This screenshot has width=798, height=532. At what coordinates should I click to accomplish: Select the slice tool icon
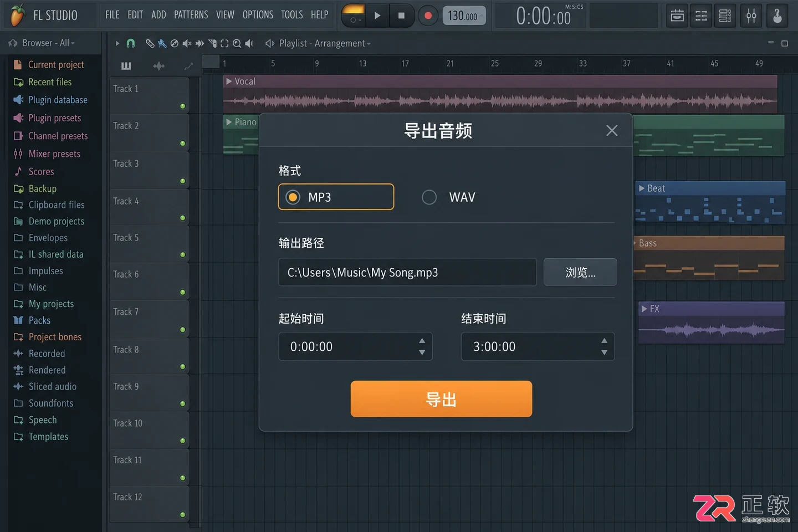tap(212, 43)
